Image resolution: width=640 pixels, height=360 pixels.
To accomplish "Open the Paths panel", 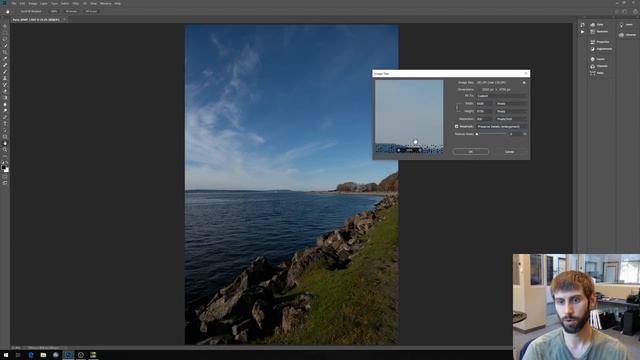I will pos(597,73).
